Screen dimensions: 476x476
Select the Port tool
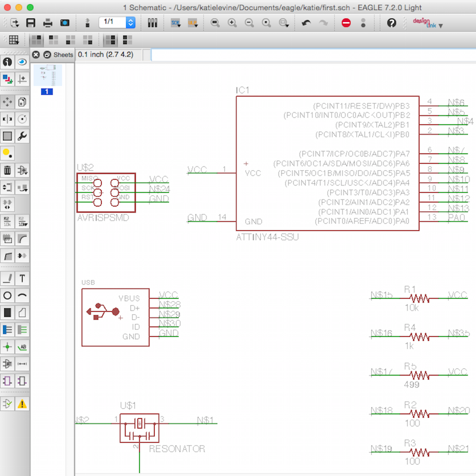(22, 381)
